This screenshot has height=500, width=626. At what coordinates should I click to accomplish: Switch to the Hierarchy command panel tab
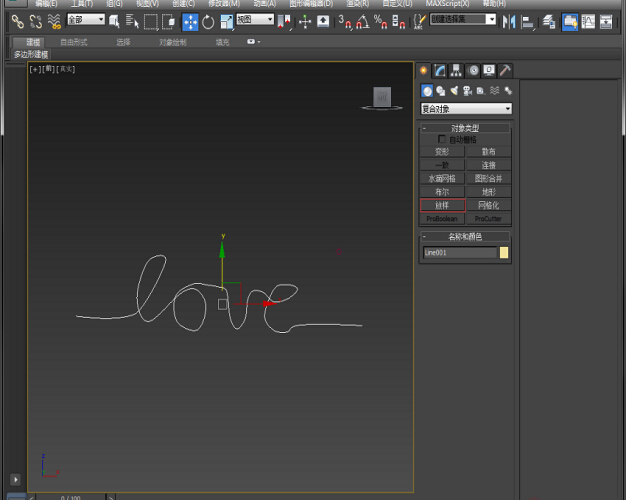[456, 71]
